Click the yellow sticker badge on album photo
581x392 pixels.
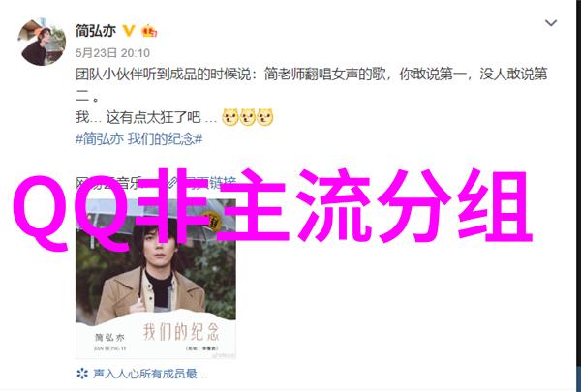tap(210, 223)
